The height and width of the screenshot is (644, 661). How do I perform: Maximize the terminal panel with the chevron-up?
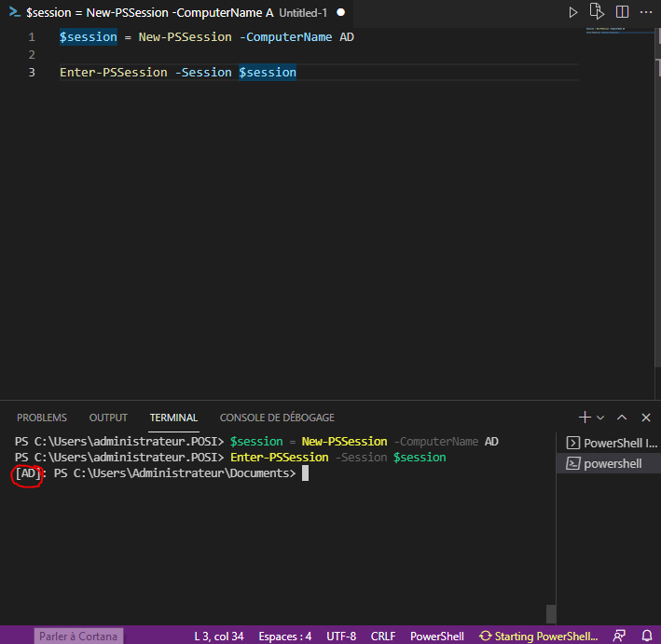point(622,418)
